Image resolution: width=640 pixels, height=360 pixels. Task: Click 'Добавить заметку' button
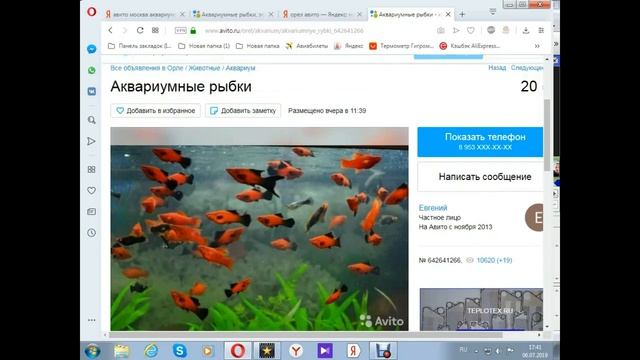click(x=243, y=111)
